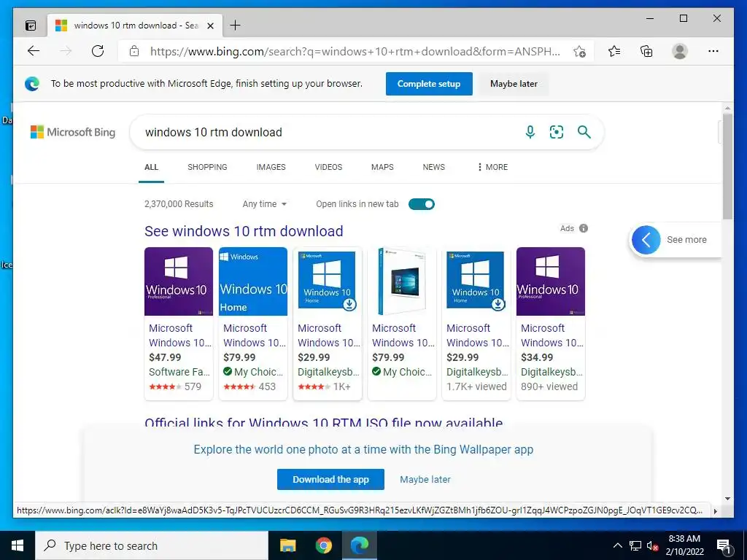Reload the Bing search page
Image resolution: width=747 pixels, height=560 pixels.
click(x=98, y=51)
